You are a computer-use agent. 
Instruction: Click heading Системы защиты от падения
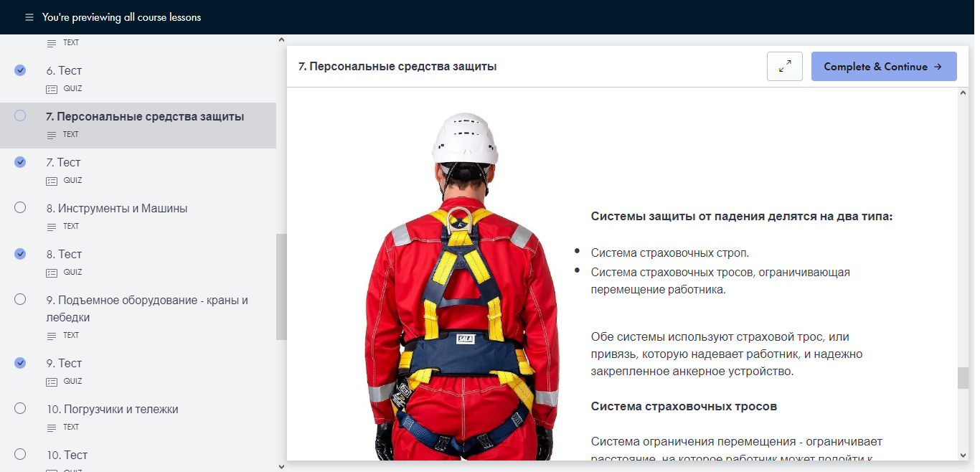(x=742, y=216)
